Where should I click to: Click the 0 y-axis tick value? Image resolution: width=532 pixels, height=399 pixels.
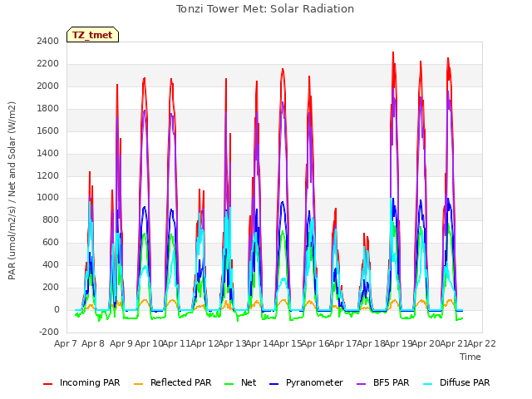(x=57, y=309)
